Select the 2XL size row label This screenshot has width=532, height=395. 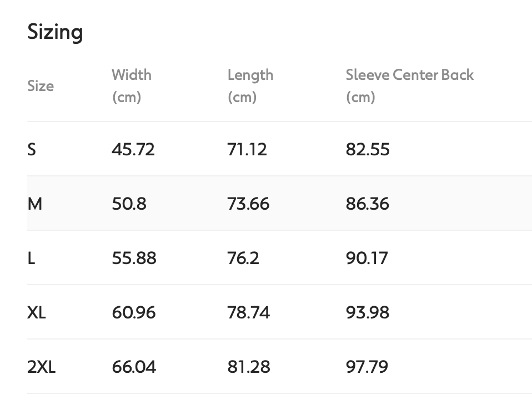(42, 367)
